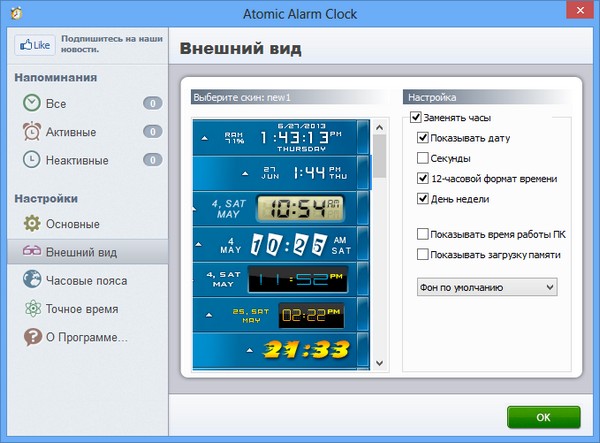
Task: Click the globe icon for Часовые пояса
Action: (32, 280)
